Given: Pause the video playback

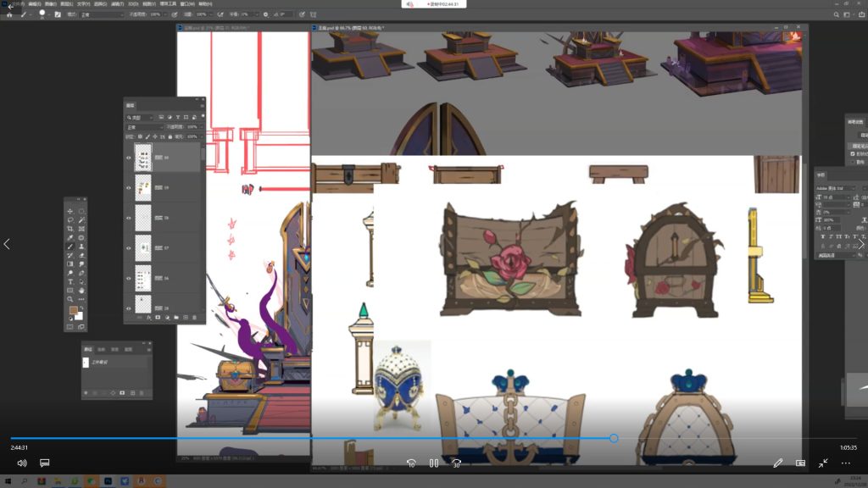Looking at the screenshot, I should pos(433,463).
